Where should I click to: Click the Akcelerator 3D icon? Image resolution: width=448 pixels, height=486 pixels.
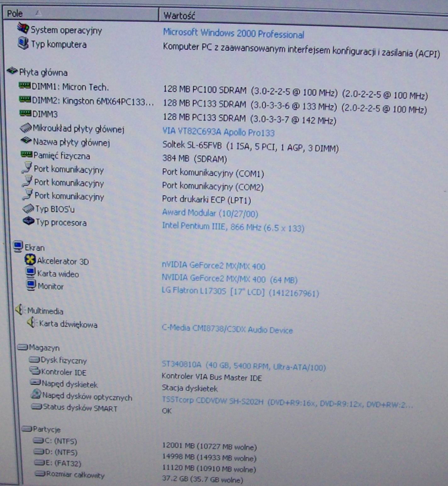click(x=30, y=259)
